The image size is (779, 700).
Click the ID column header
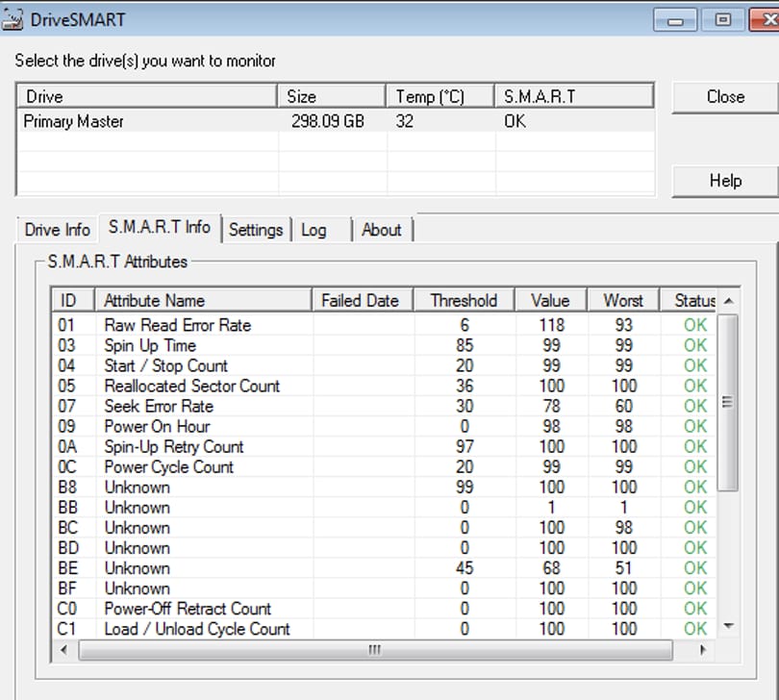[73, 301]
